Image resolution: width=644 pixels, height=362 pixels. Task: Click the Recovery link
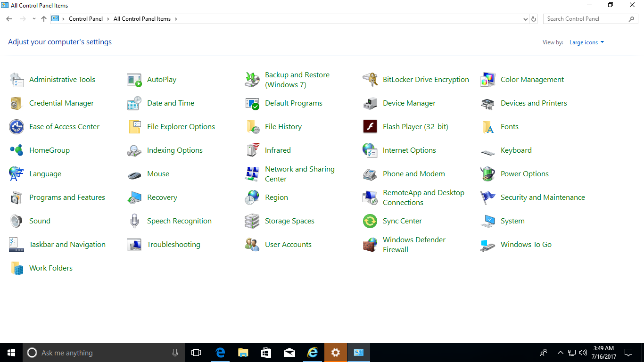[162, 197]
